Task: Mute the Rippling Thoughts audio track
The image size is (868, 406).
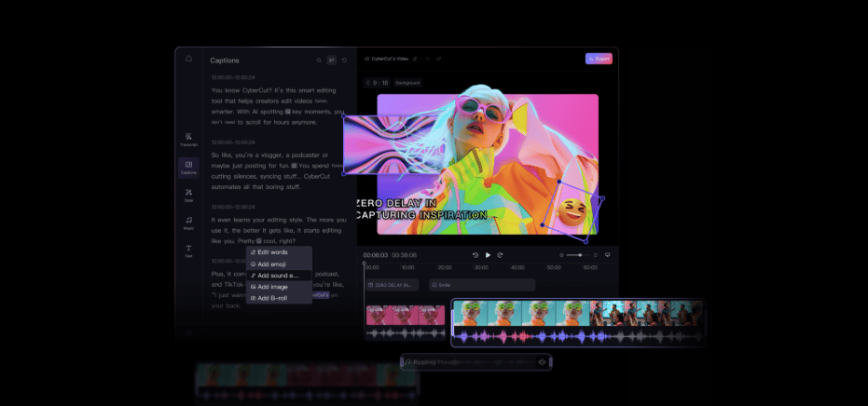Action: [x=542, y=362]
